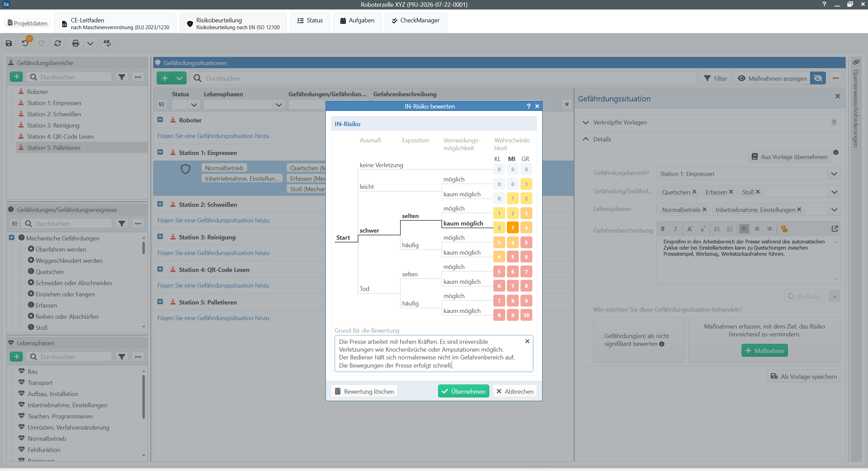Collapse the Station 2: Schweißen group toggle
Screen dimensions: 868x471
coord(160,204)
